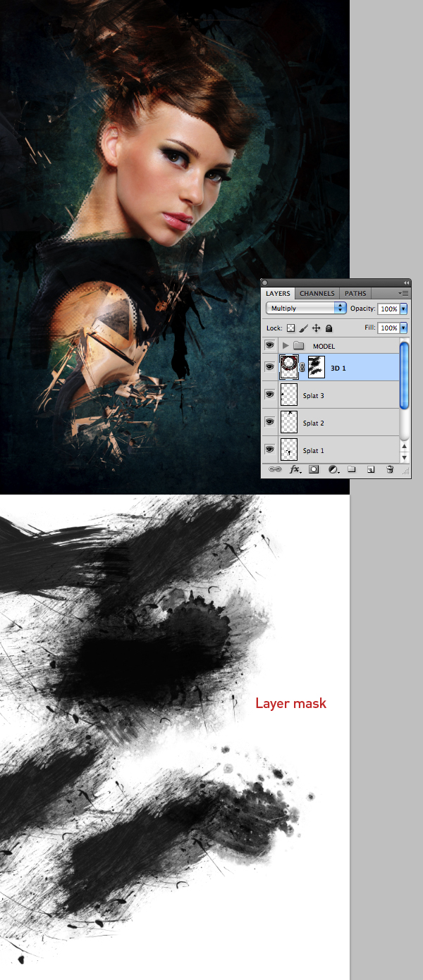The image size is (423, 980).
Task: Open the Layers panel options menu
Action: pos(404,293)
